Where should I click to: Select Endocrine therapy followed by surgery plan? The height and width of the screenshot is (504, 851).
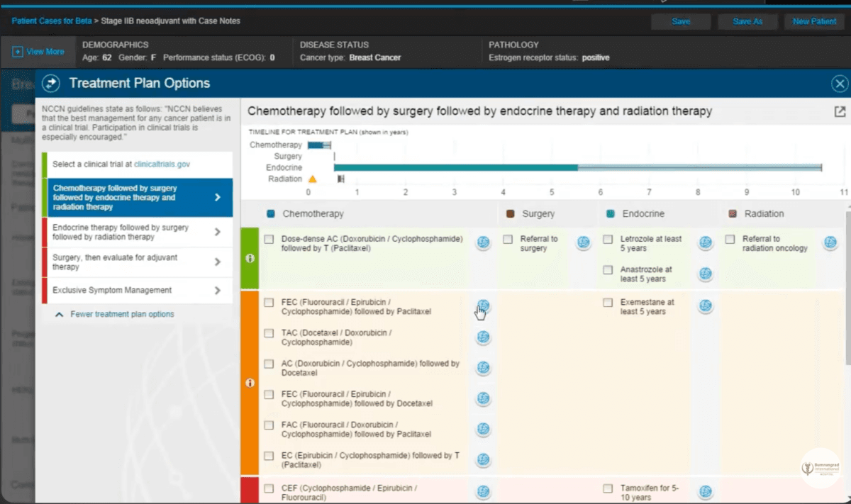137,233
